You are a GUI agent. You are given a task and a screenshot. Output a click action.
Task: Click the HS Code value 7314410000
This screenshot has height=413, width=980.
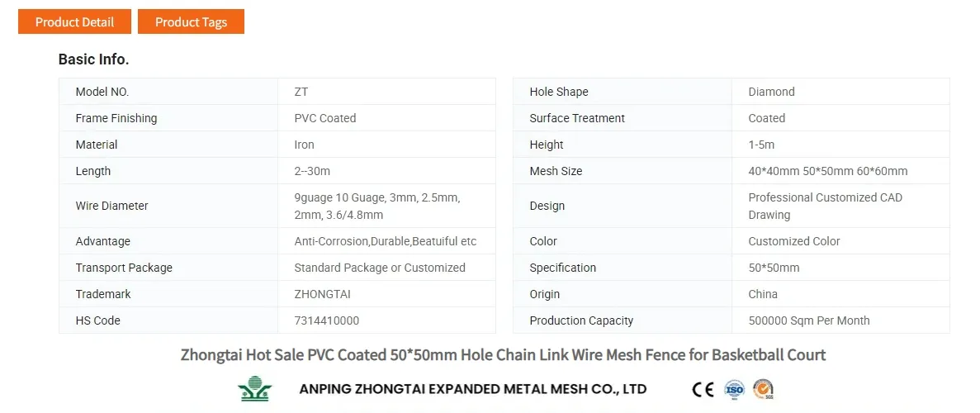click(x=327, y=320)
